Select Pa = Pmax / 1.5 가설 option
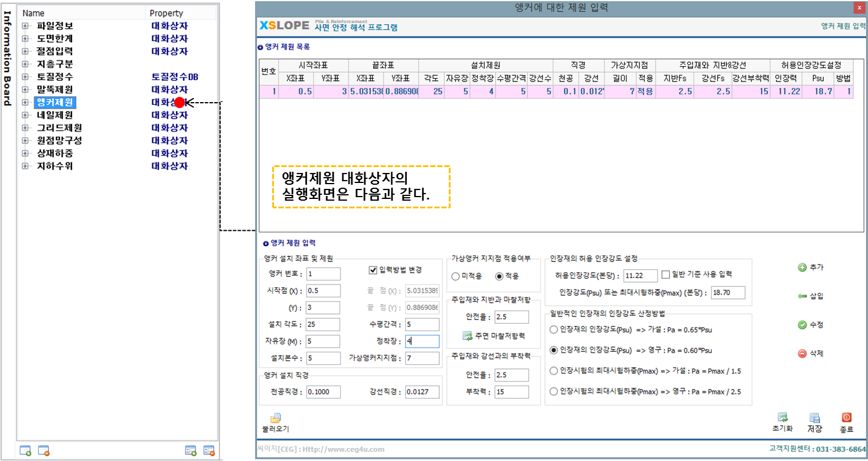This screenshot has width=868, height=461. 553,371
